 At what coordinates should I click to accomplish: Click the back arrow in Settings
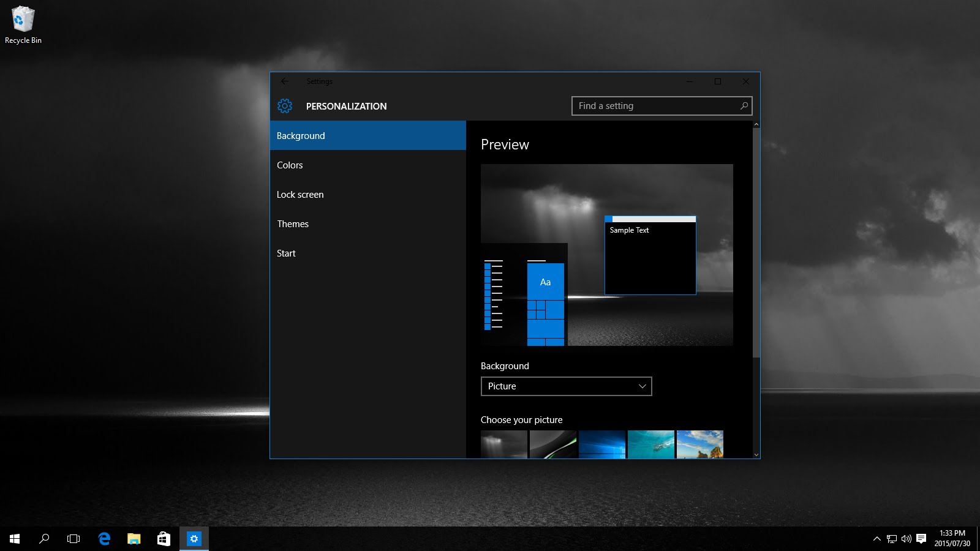tap(285, 81)
